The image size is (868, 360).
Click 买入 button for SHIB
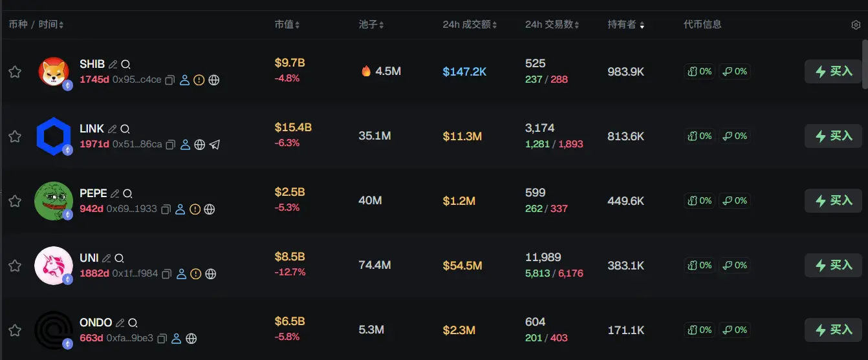tap(833, 72)
